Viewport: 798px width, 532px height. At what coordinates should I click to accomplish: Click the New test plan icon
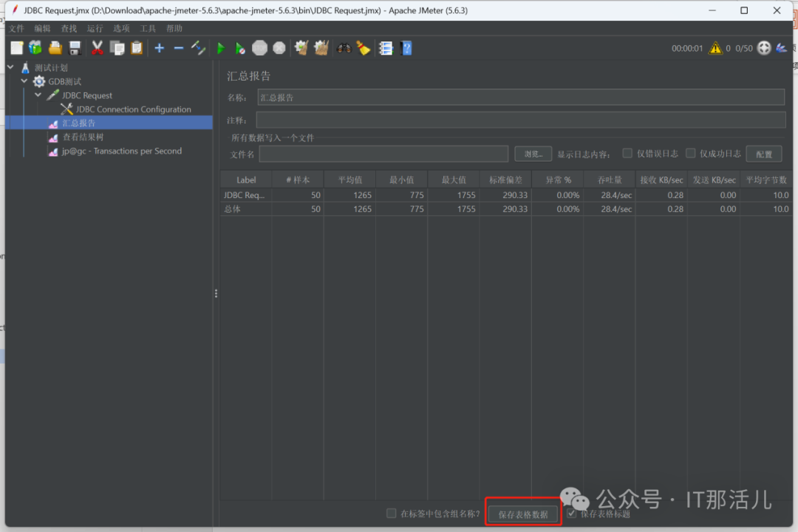[x=17, y=48]
